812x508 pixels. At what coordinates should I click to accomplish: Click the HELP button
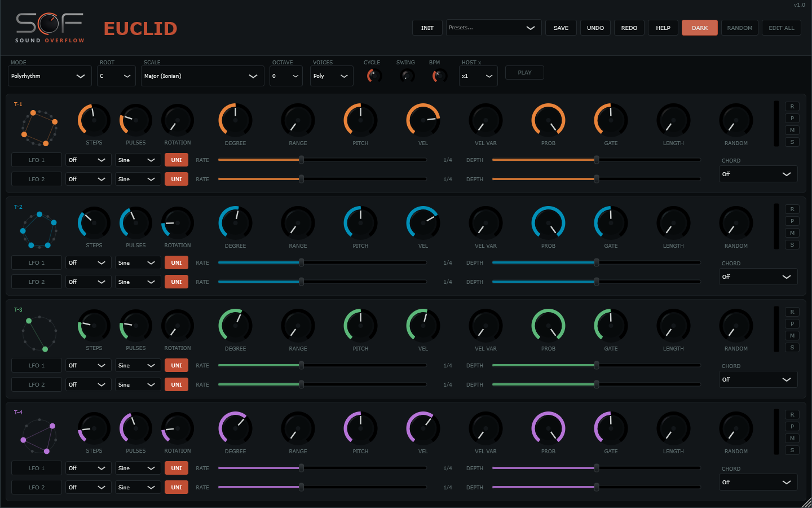(x=663, y=28)
